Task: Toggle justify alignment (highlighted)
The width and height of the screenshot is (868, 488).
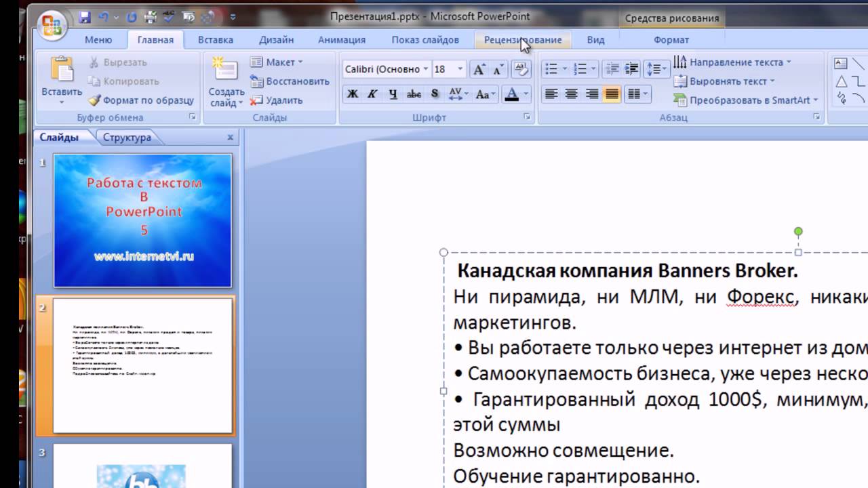Action: (612, 94)
